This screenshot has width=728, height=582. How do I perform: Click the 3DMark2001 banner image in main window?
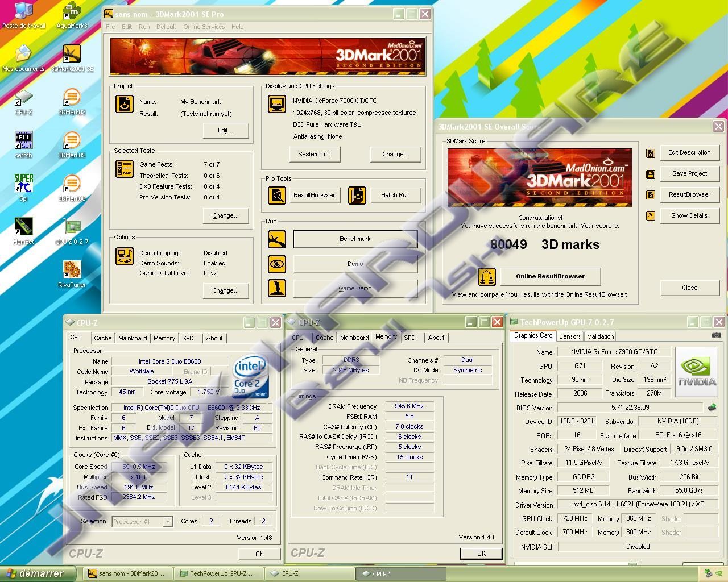click(267, 56)
